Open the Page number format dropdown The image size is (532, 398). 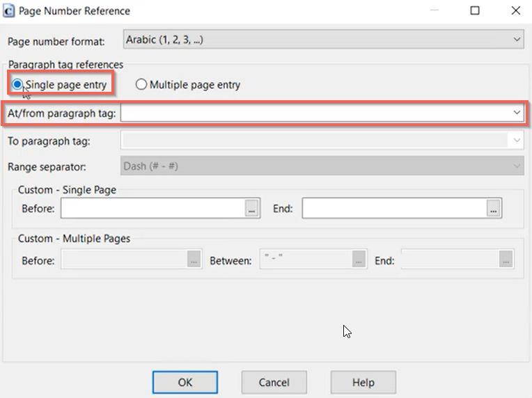(324, 40)
